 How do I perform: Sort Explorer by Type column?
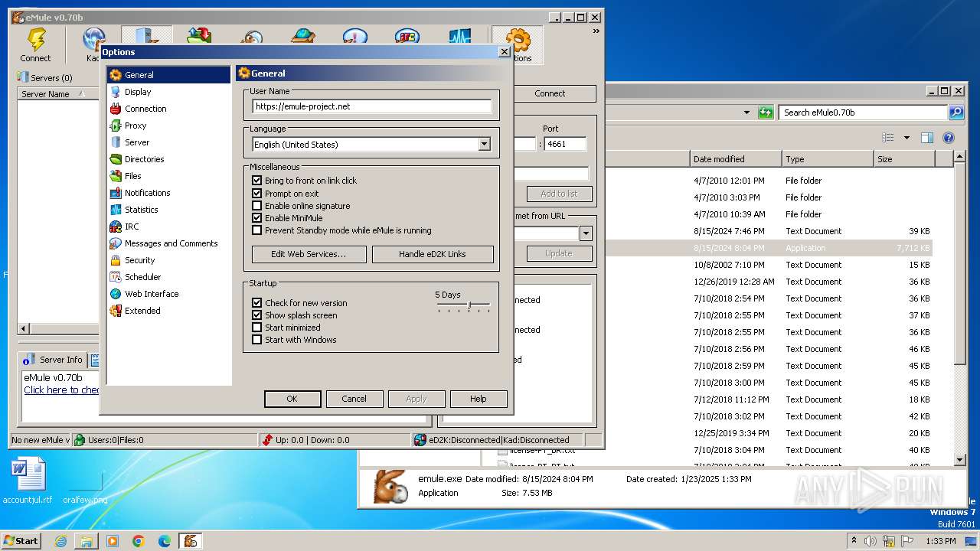pyautogui.click(x=828, y=159)
